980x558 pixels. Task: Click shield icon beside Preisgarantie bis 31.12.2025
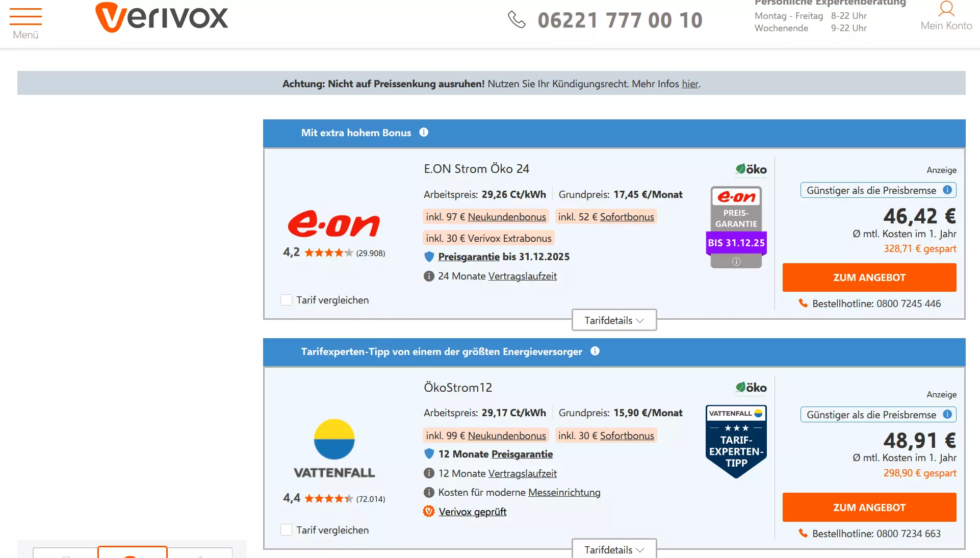click(x=429, y=257)
